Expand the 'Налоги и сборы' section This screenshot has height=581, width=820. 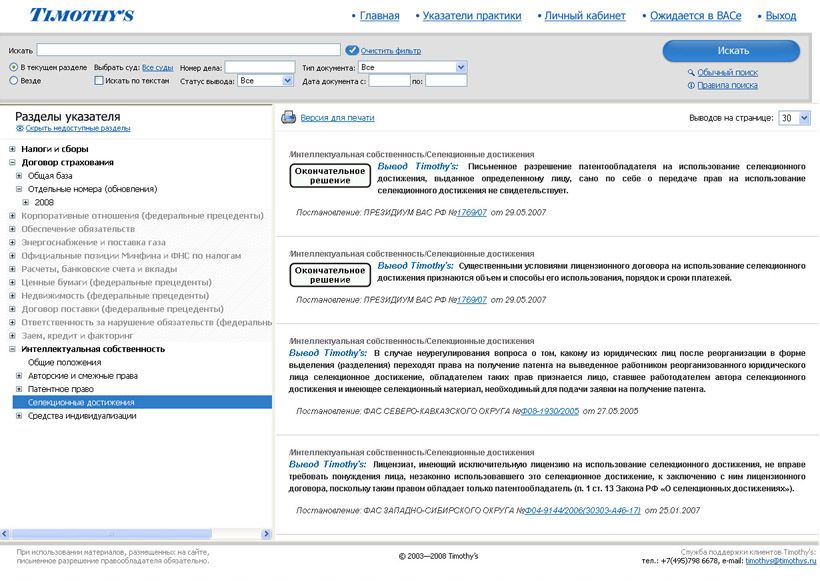(x=13, y=149)
